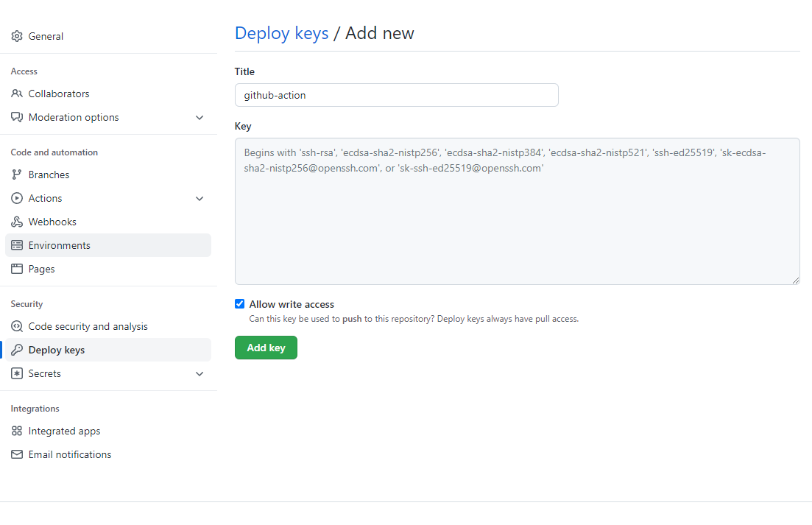Click the Pages browser icon
The width and height of the screenshot is (812, 525).
click(17, 269)
